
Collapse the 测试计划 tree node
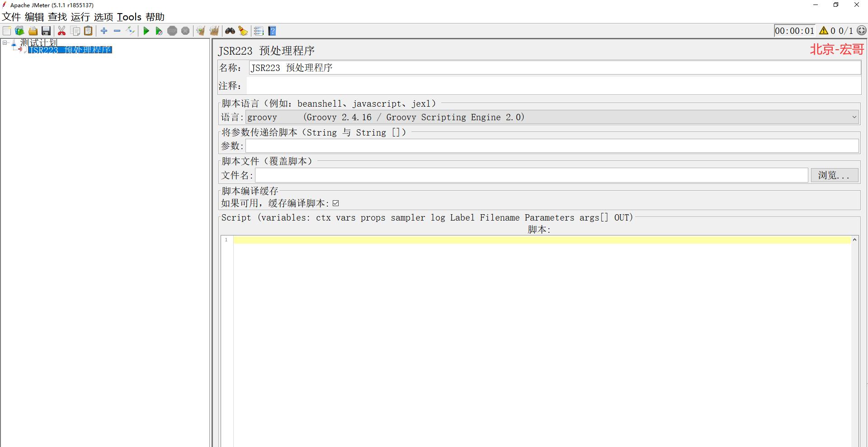(x=5, y=43)
